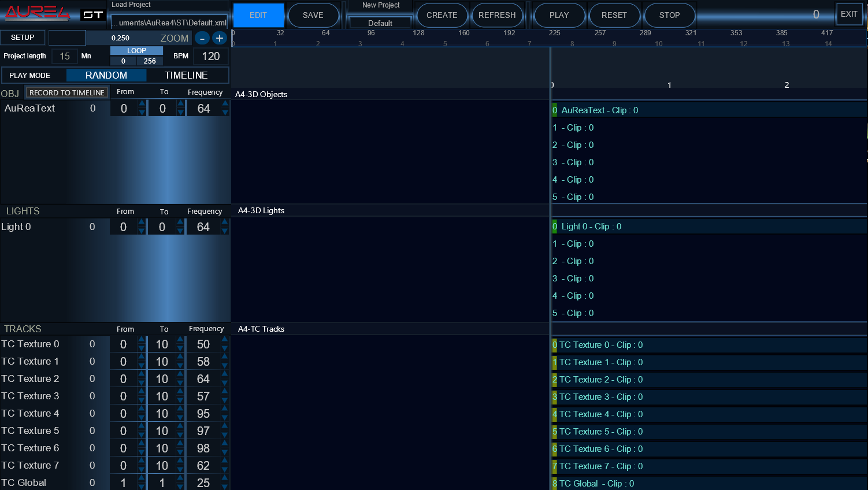Image resolution: width=868 pixels, height=490 pixels.
Task: Click the timeline ruler at 128
Action: 418,34
